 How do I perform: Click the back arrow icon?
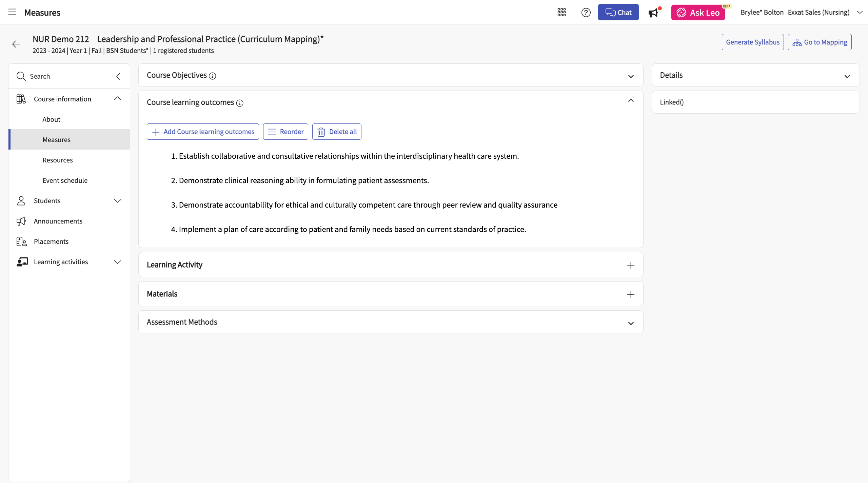(x=16, y=44)
